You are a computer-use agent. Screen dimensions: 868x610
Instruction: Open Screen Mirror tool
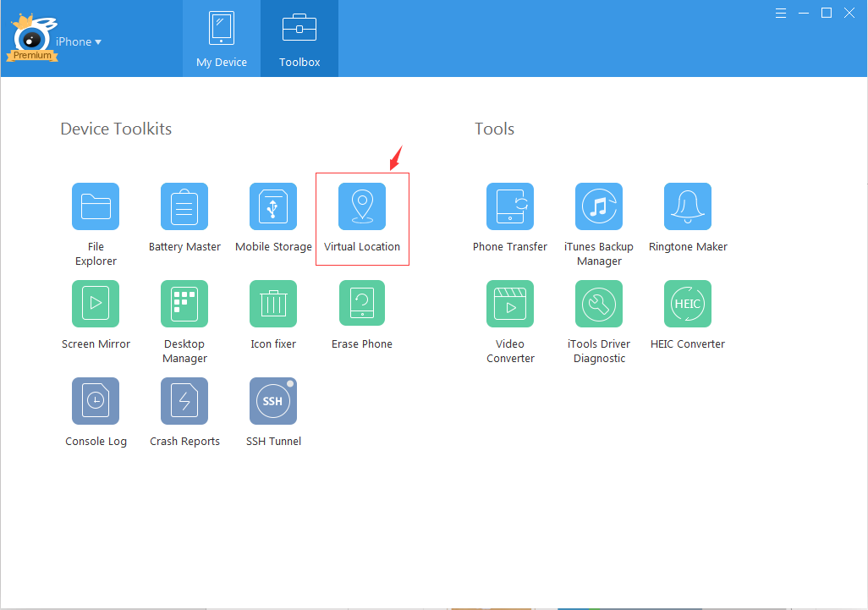click(x=96, y=304)
